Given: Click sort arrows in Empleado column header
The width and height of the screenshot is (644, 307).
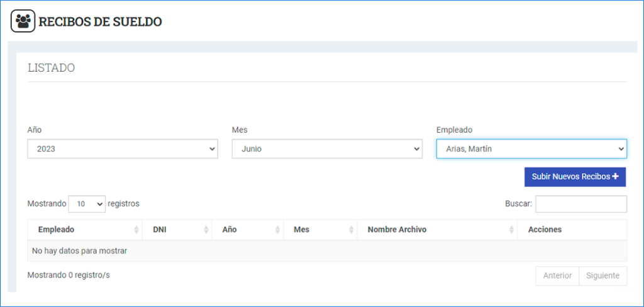Looking at the screenshot, I should pos(136,230).
